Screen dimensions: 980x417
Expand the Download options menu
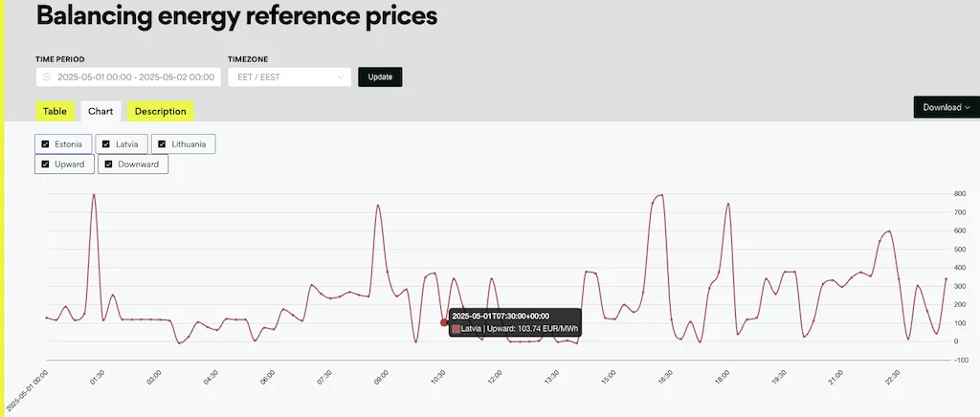click(x=947, y=107)
